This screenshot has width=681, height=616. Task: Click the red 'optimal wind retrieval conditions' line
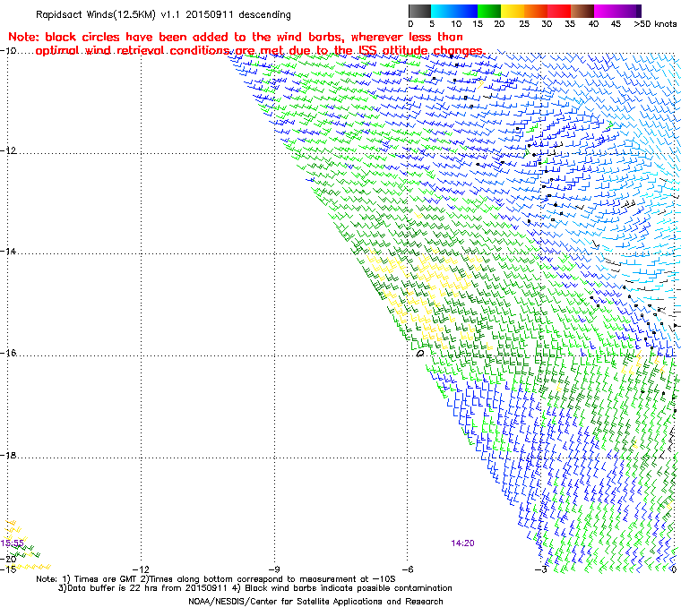pyautogui.click(x=260, y=51)
